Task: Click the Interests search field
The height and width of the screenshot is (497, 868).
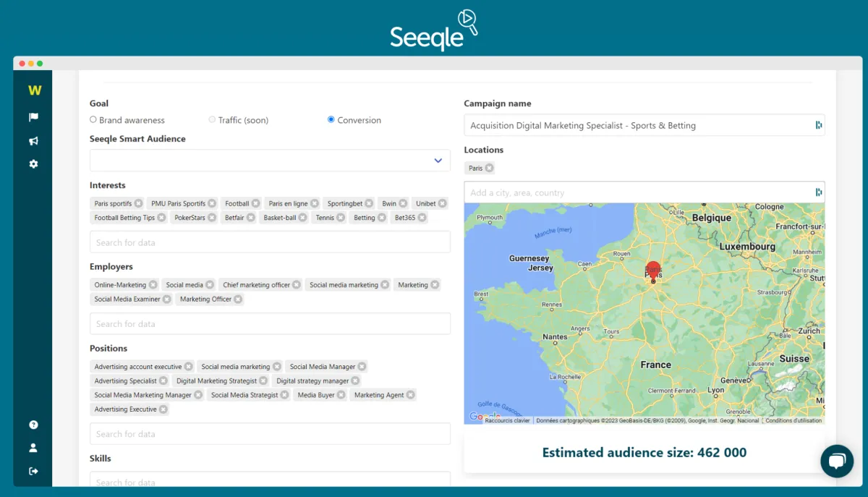Action: point(270,242)
